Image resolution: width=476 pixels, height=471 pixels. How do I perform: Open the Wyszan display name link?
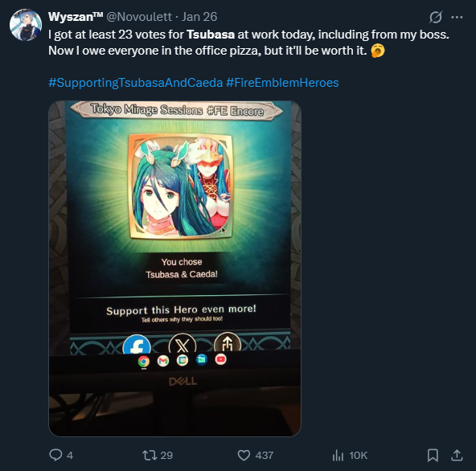pos(76,17)
